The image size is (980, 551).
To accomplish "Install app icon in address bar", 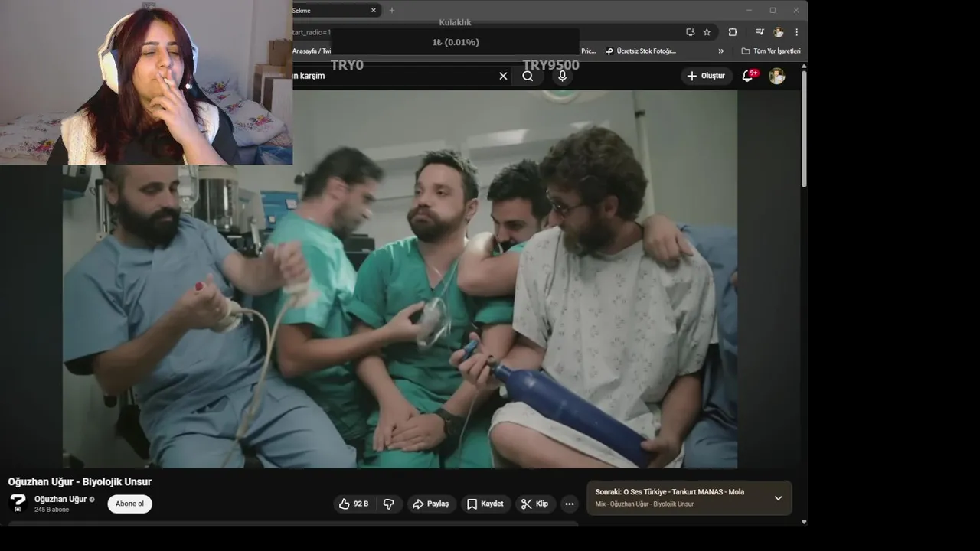I will coord(691,32).
